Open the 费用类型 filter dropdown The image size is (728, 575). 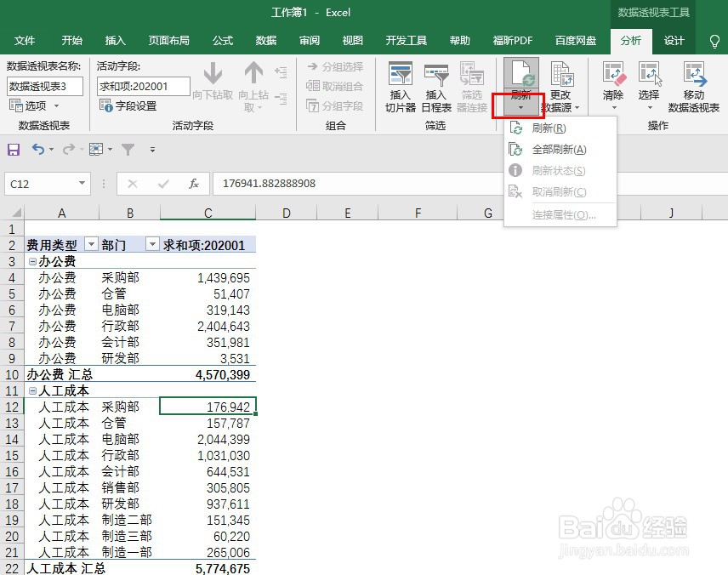91,244
